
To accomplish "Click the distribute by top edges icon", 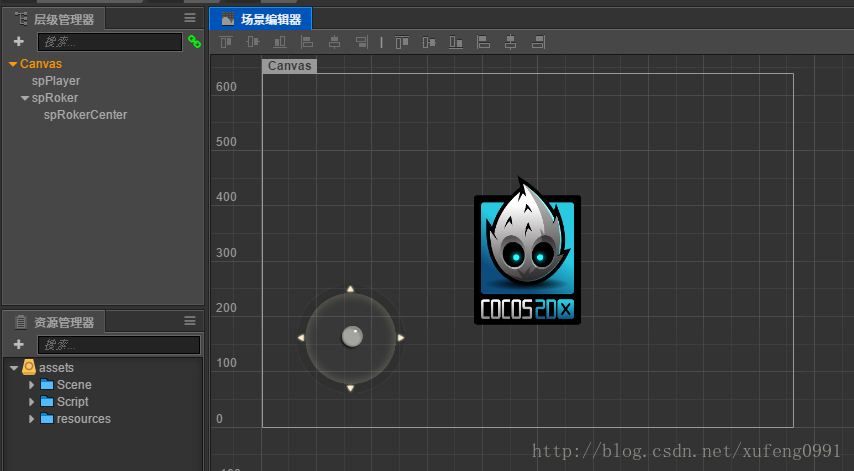I will 402,42.
